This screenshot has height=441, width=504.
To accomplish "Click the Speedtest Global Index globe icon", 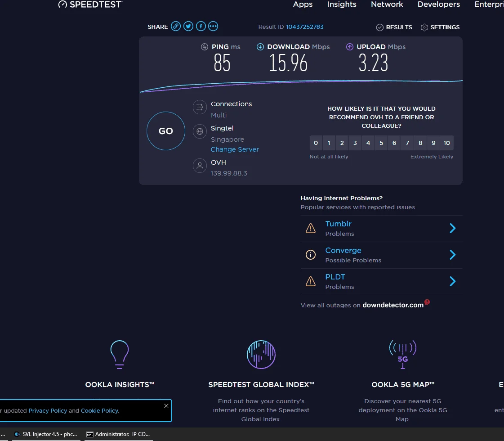I will tap(261, 355).
